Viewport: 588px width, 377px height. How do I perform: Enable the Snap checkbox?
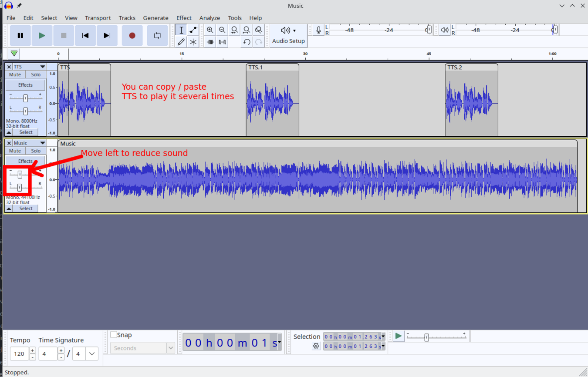114,335
